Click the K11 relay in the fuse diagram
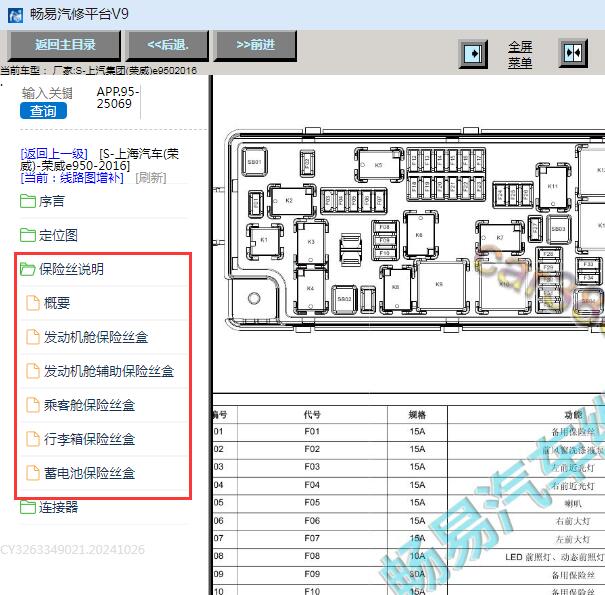This screenshot has height=595, width=605. tap(553, 186)
